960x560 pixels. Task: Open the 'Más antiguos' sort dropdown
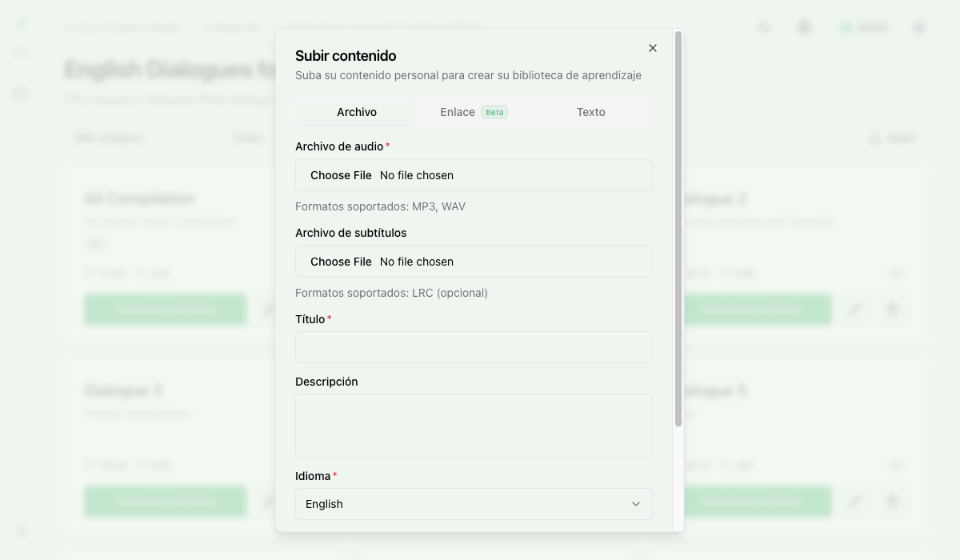point(134,138)
